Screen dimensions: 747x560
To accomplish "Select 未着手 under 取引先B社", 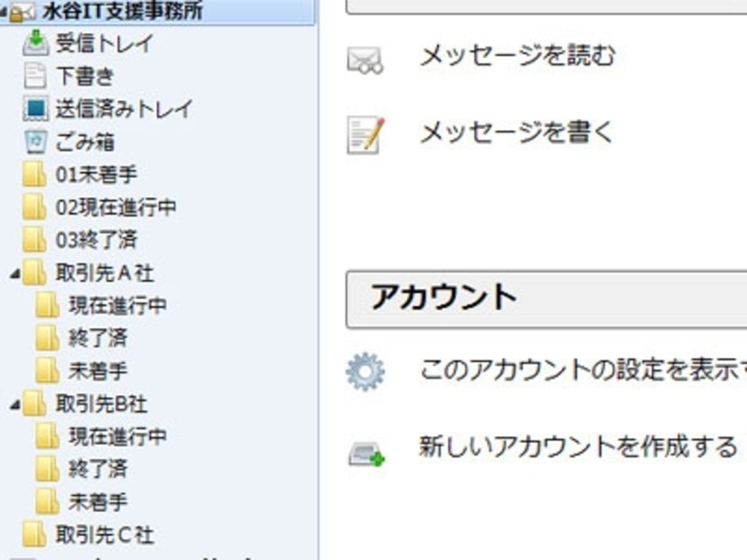I will tap(98, 502).
